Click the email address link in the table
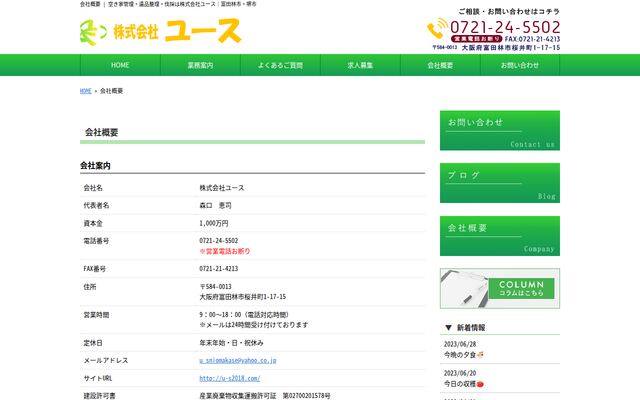This screenshot has height=400, width=640. tap(238, 360)
